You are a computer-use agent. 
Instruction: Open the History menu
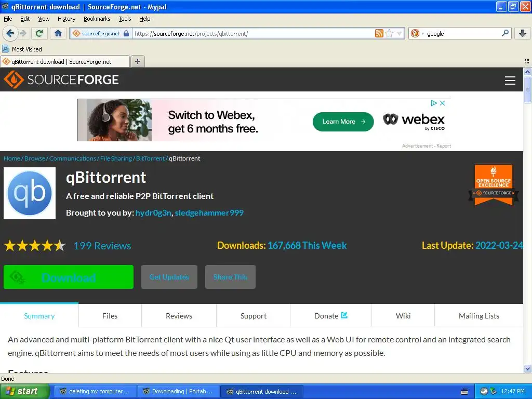click(x=66, y=19)
